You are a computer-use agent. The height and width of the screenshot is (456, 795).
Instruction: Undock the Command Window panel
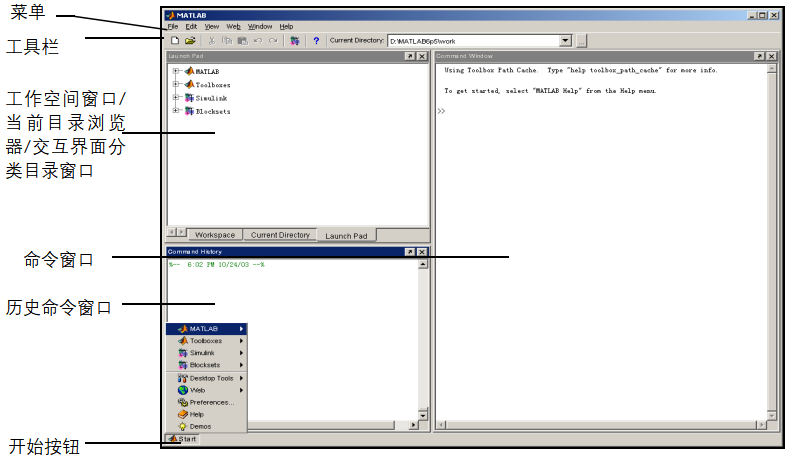click(759, 56)
